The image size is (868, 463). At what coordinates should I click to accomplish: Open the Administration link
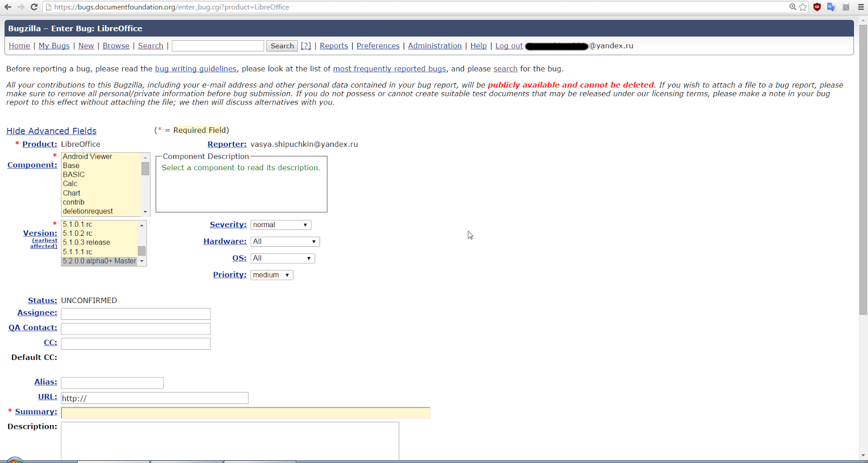click(x=435, y=46)
